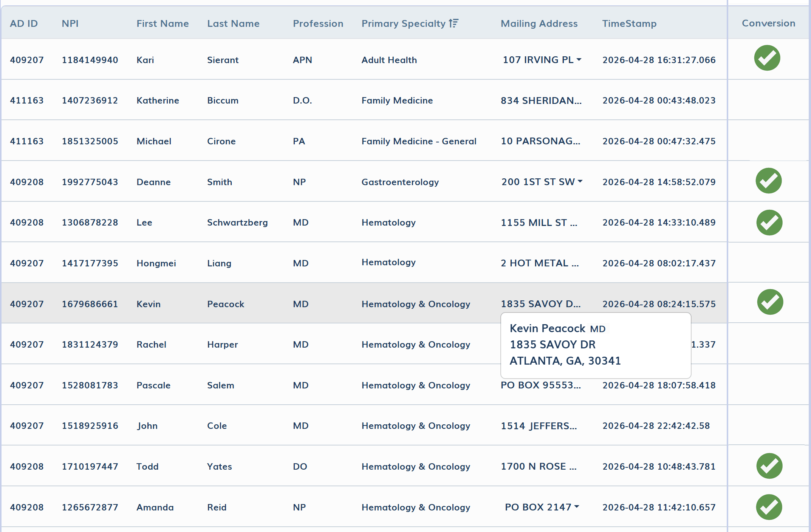Click conversion checkmark for Todd Yates

[769, 466]
